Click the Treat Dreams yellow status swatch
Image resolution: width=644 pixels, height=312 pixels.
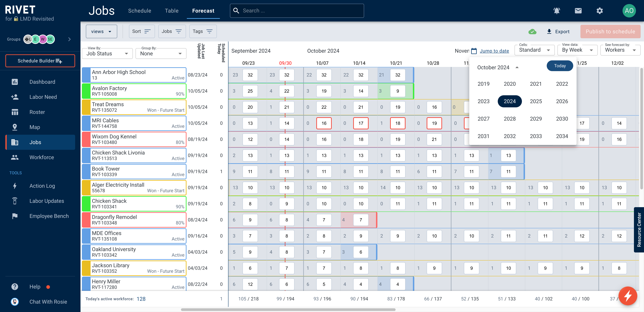[x=87, y=107]
